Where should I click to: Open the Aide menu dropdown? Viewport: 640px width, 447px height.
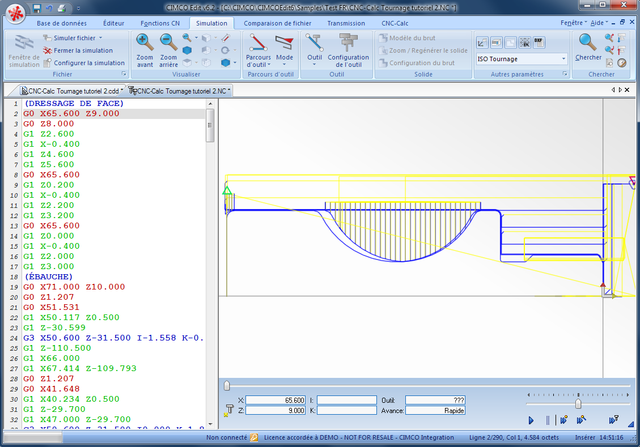[599, 23]
